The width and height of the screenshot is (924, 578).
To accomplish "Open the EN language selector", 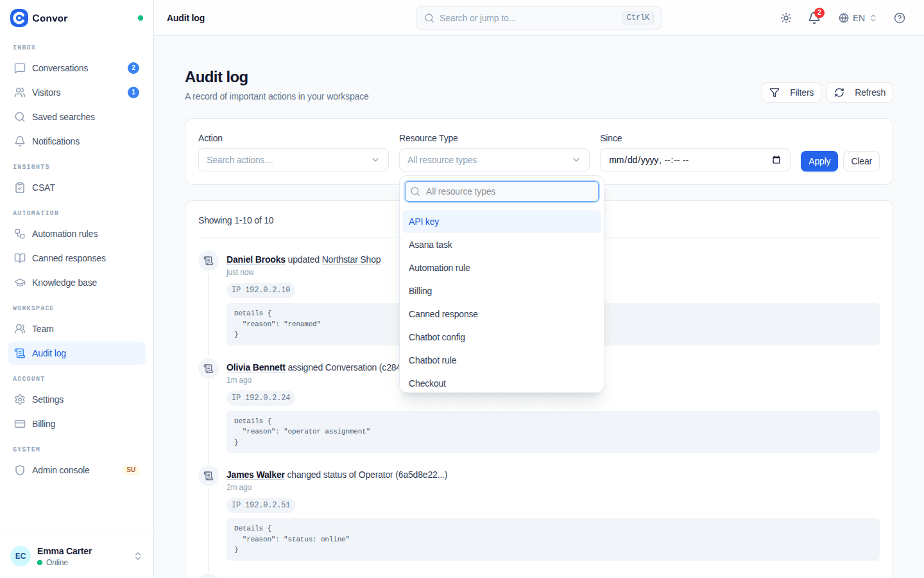I will click(858, 18).
